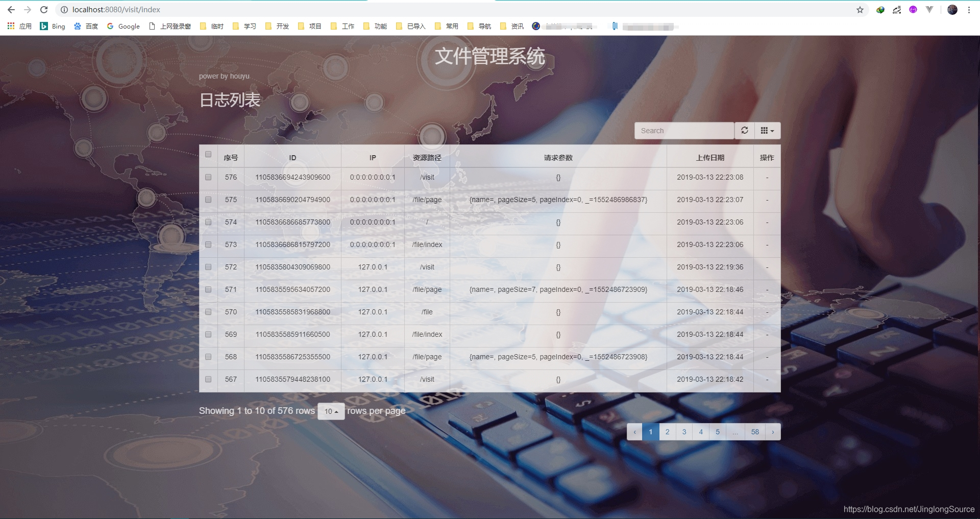Open the rows per page dropdown showing 10
The image size is (980, 519).
tap(331, 411)
